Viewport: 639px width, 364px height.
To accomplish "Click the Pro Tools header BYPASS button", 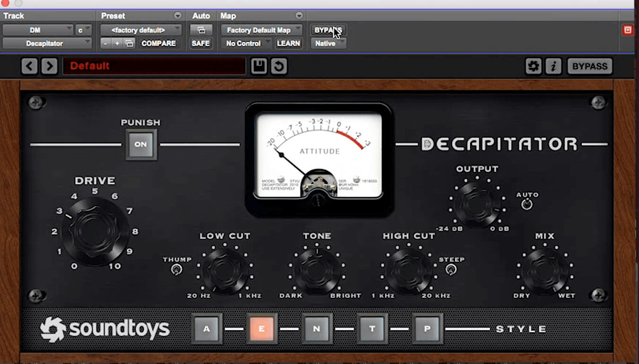I will 328,30.
